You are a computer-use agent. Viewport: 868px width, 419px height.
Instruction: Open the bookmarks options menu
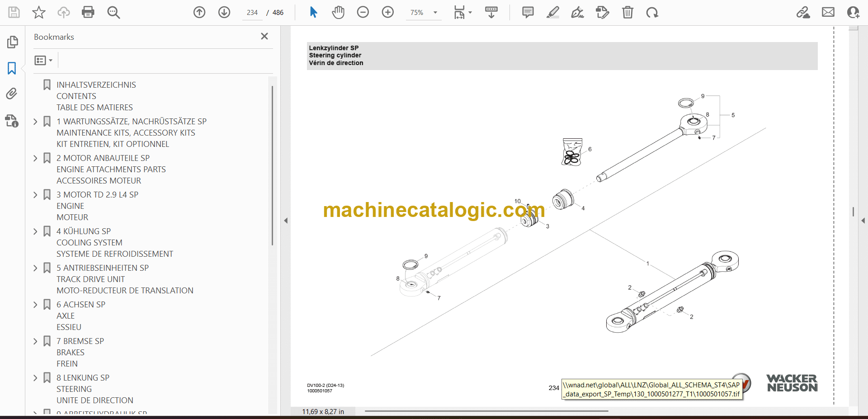(x=43, y=60)
